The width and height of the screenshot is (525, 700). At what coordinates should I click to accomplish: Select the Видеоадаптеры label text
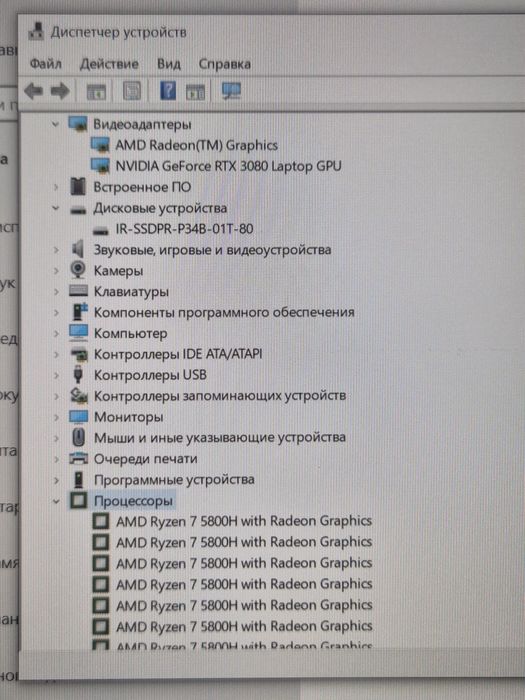(x=142, y=124)
